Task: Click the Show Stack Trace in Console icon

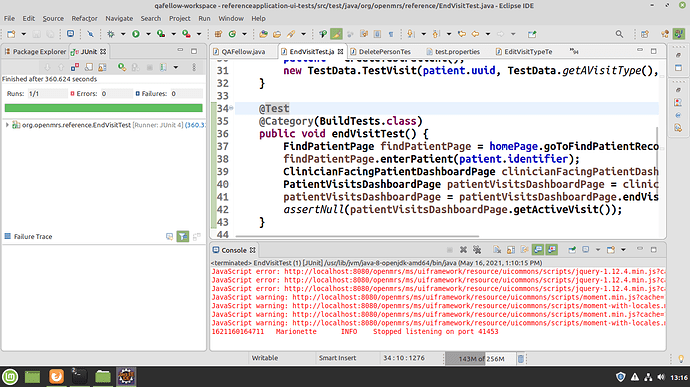Action: pos(169,236)
